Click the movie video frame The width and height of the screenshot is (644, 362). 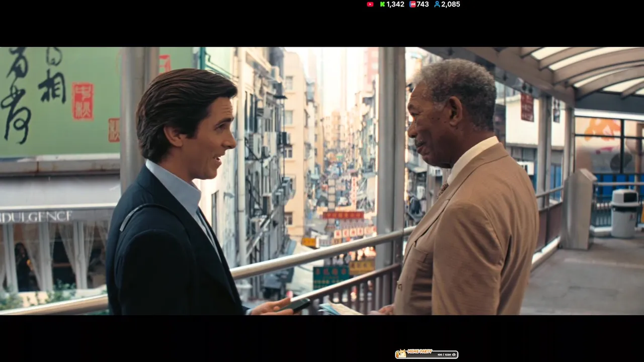click(322, 181)
